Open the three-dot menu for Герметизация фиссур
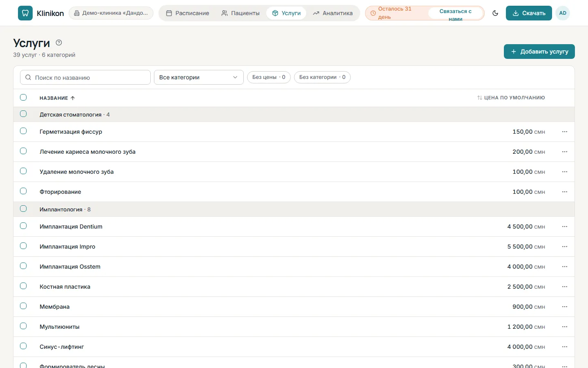This screenshot has width=588, height=368. tap(565, 132)
